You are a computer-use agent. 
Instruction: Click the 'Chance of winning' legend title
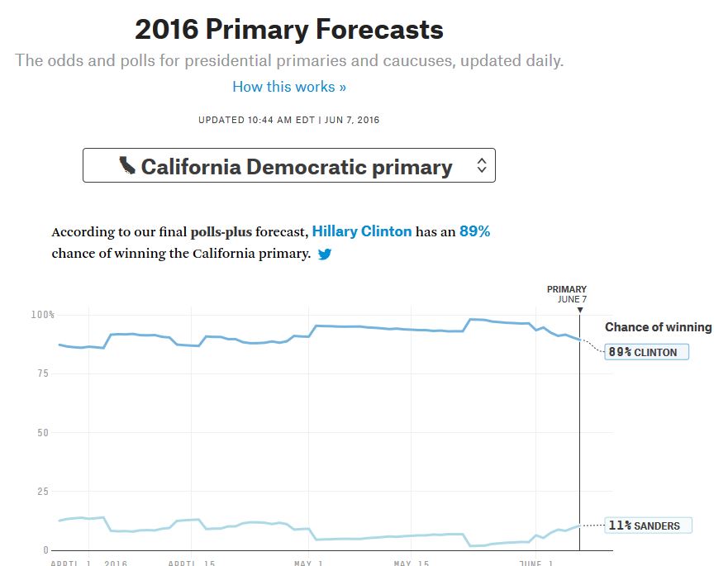click(x=658, y=327)
